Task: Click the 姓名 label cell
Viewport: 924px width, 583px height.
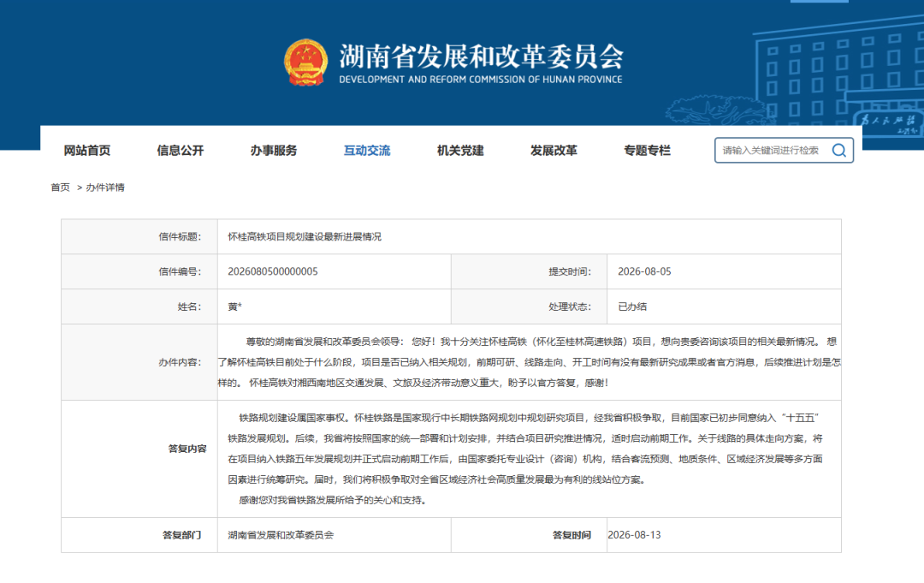Action: (139, 306)
